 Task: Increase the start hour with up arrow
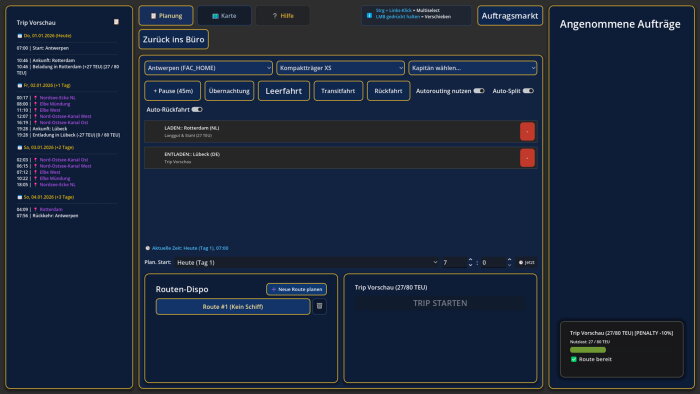point(470,260)
